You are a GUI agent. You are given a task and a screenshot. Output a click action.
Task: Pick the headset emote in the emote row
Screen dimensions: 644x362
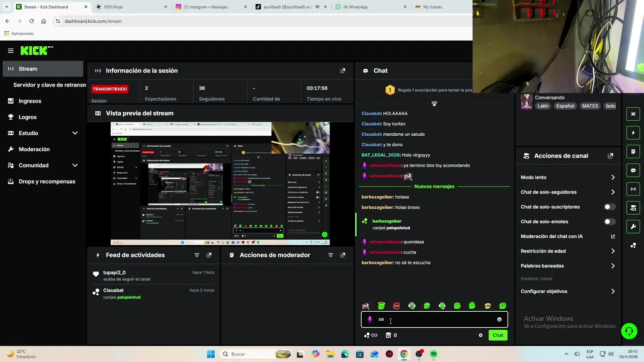(x=442, y=306)
